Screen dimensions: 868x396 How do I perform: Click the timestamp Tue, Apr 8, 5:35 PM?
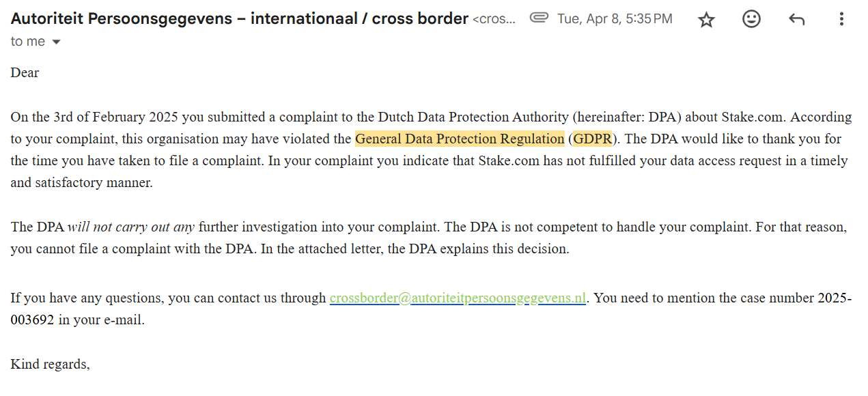pos(615,19)
